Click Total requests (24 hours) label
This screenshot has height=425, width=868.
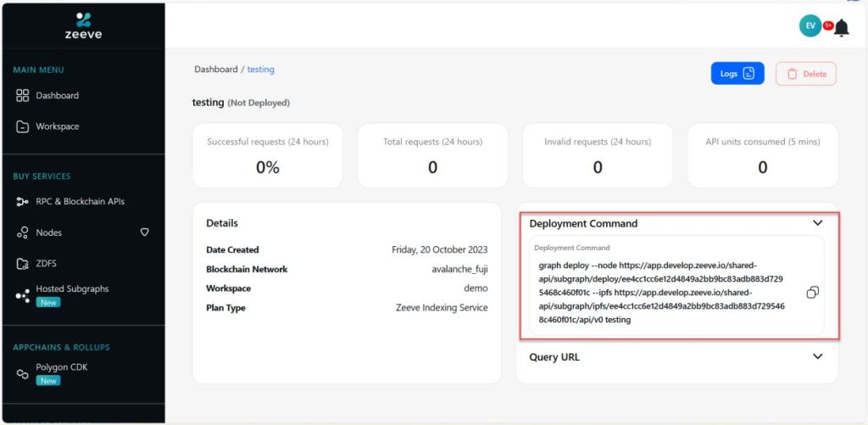click(433, 142)
